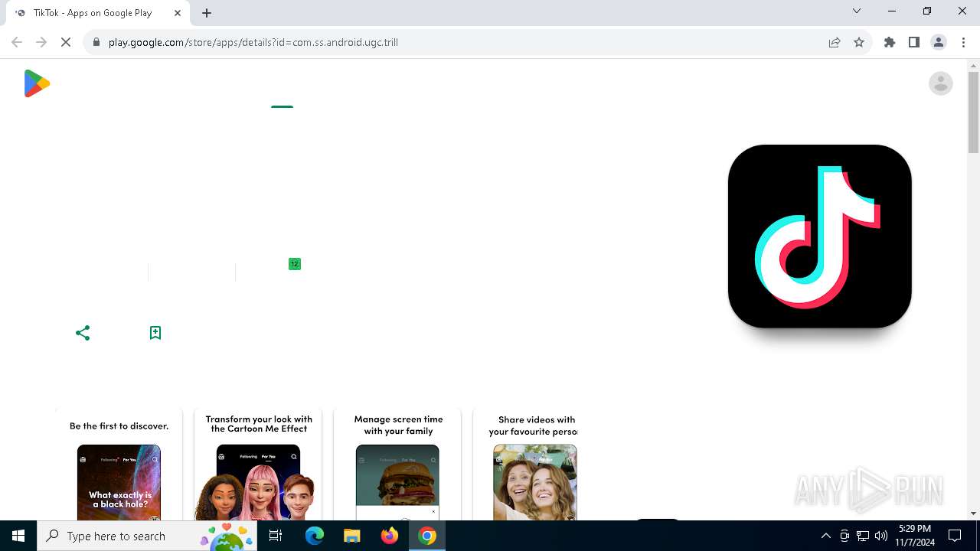Click the taskbar search box
980x551 pixels.
pyautogui.click(x=147, y=536)
